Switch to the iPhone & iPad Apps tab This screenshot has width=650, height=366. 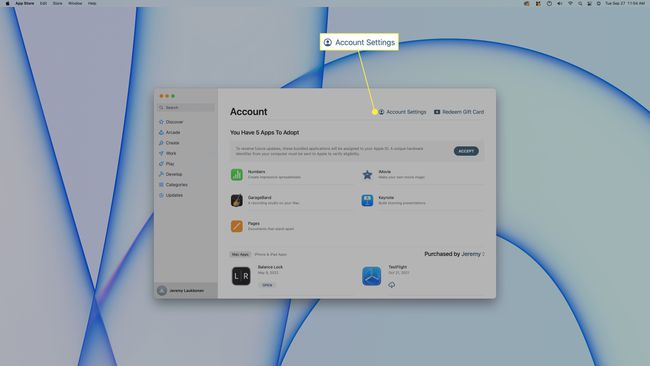[270, 254]
